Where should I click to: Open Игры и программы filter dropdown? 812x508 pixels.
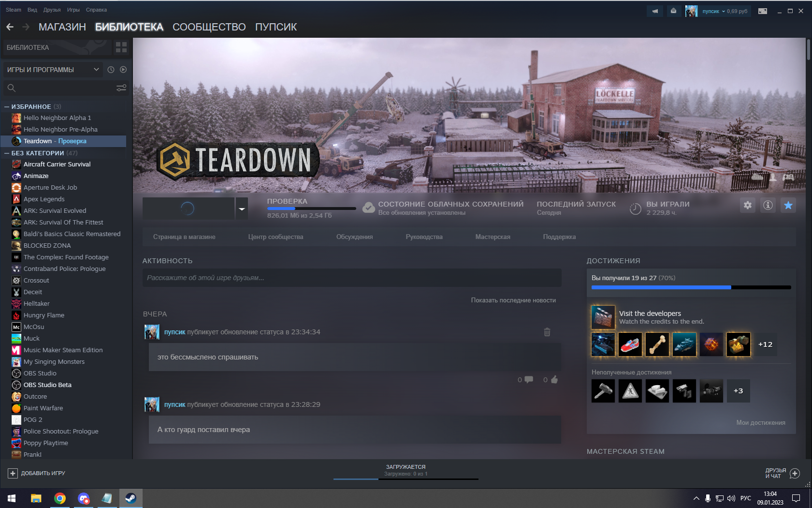[x=53, y=70]
